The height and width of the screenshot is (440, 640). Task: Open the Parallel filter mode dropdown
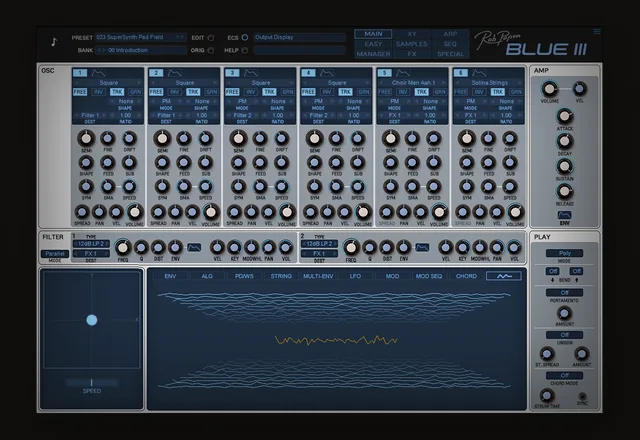click(x=55, y=254)
